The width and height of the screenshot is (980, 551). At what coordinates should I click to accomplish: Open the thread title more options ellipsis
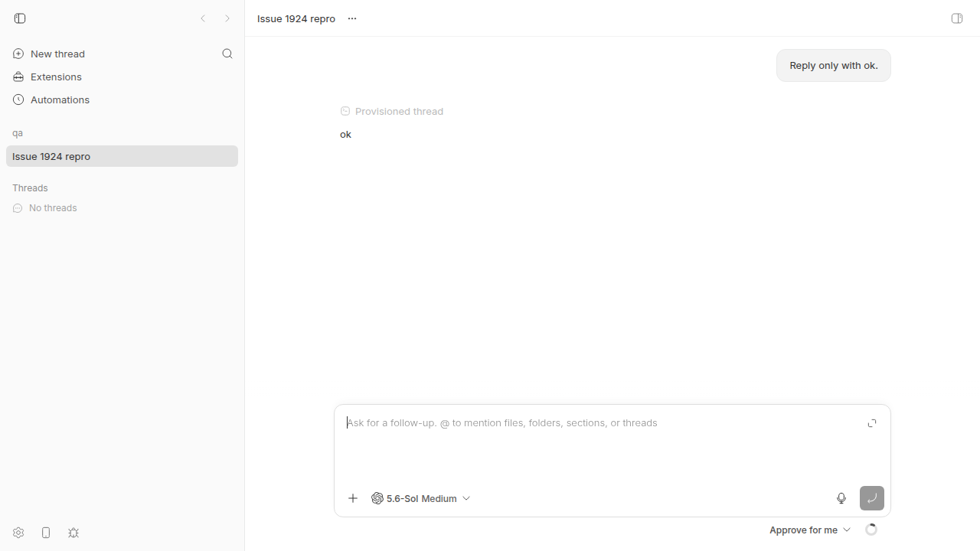click(x=352, y=18)
